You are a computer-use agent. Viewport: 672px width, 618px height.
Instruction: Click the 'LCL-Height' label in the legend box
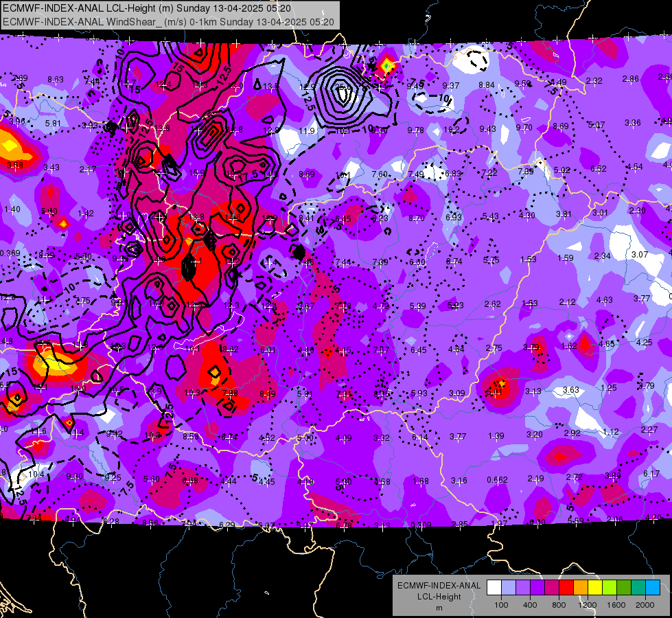pyautogui.click(x=439, y=597)
